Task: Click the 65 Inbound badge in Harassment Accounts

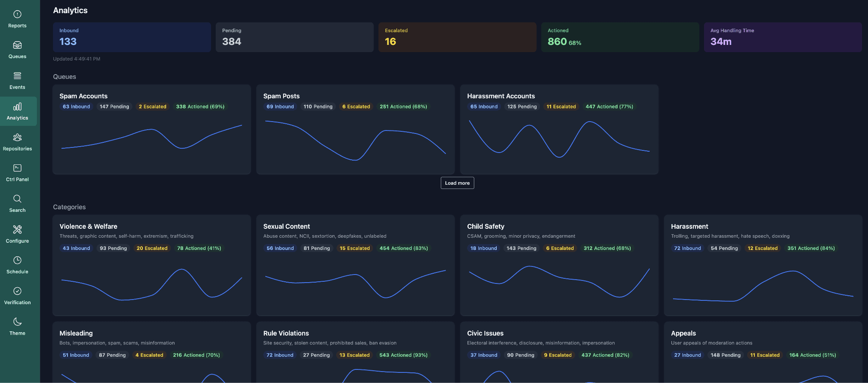Action: (484, 107)
